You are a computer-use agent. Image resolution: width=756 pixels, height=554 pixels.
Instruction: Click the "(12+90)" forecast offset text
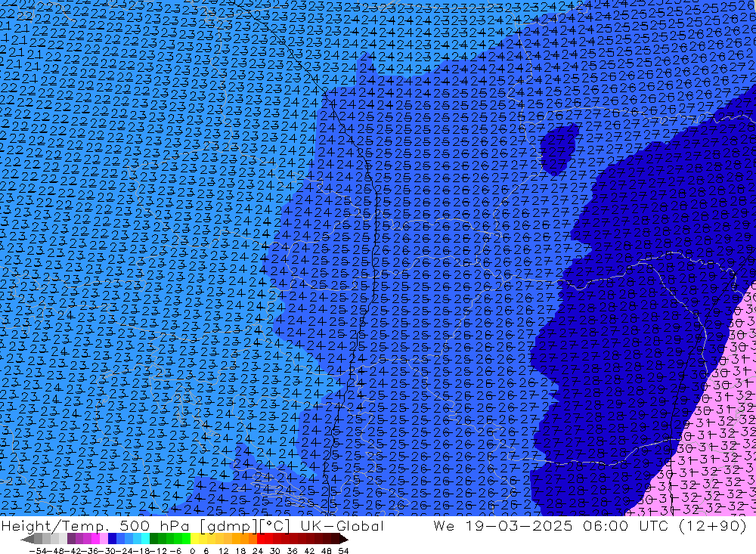coord(713,525)
